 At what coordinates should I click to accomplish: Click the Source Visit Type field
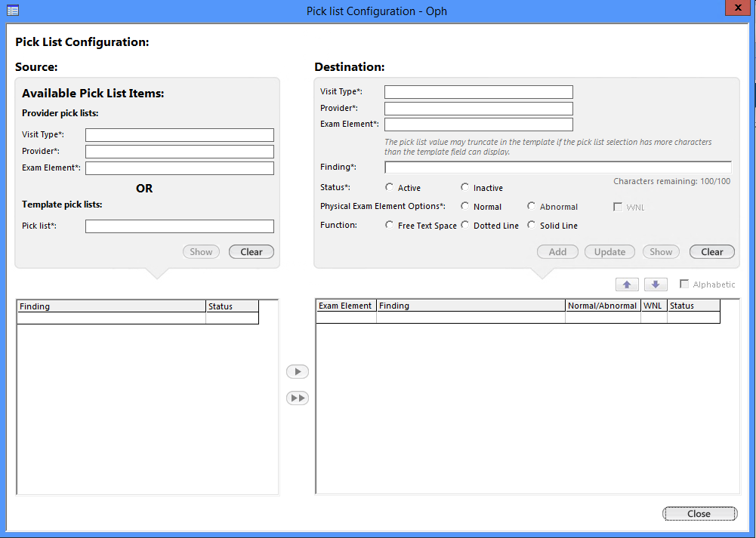coord(179,135)
